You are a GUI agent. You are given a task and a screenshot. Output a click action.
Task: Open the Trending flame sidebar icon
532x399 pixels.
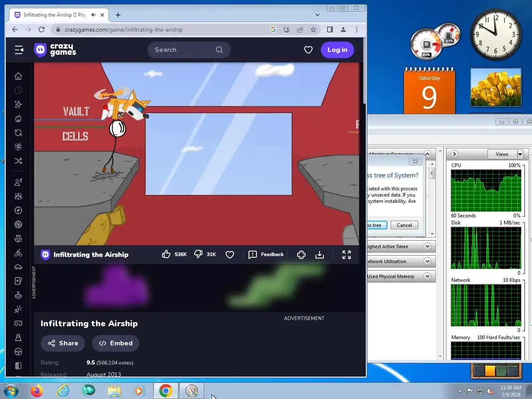[18, 118]
